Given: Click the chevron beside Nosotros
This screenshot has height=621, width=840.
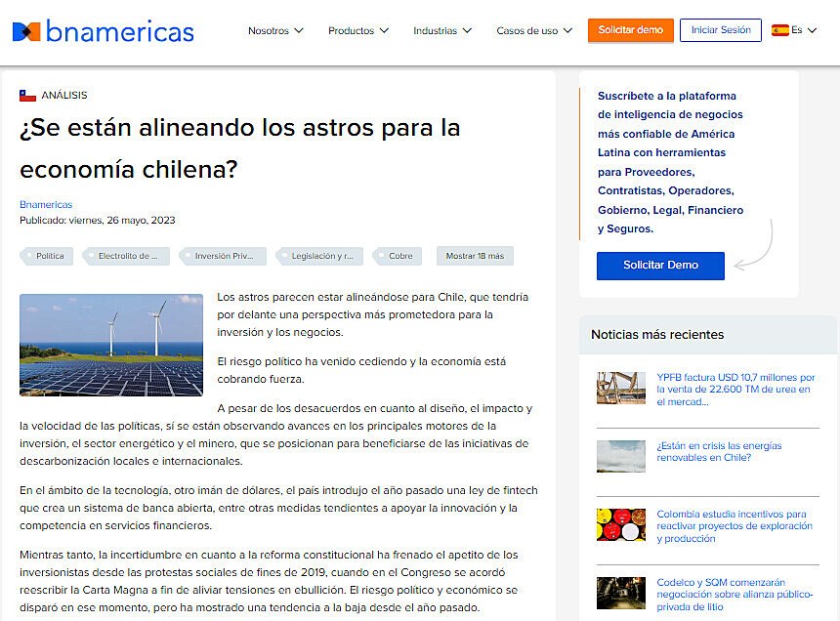Looking at the screenshot, I should [x=299, y=30].
